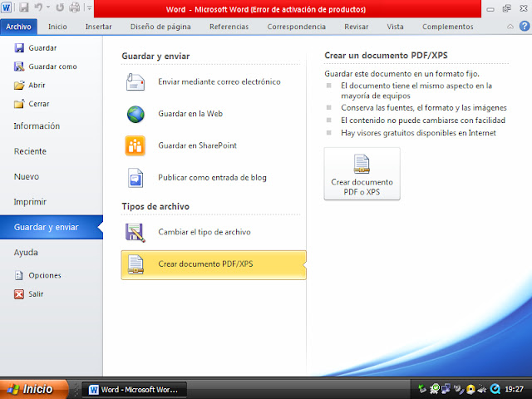The height and width of the screenshot is (399, 532).
Task: Restore down the Word window
Action: [506, 9]
